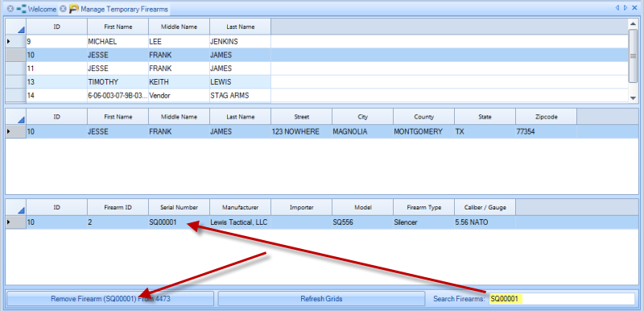Select row ID 11 JESSE in top grid
Image resolution: width=644 pixels, height=311 pixels.
(316, 68)
